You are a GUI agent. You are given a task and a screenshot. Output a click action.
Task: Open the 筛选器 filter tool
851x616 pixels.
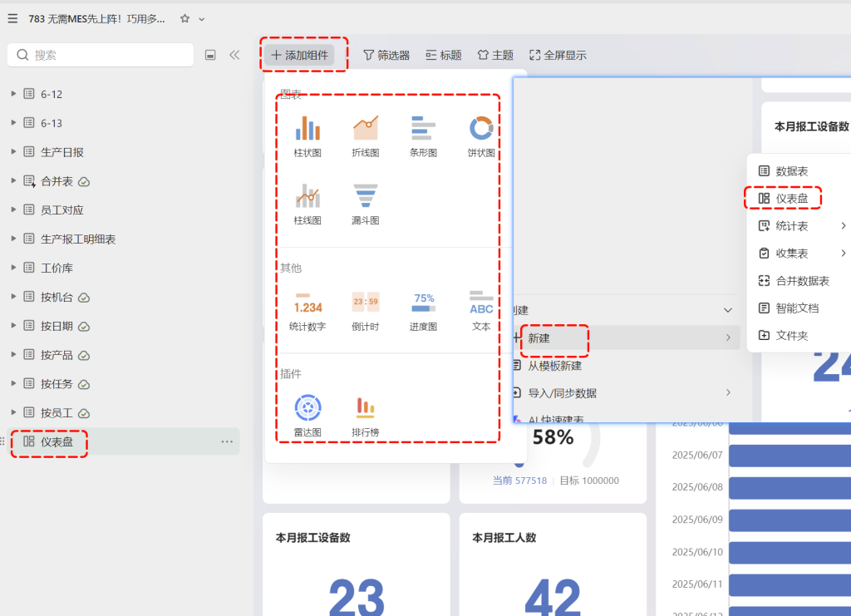point(386,55)
